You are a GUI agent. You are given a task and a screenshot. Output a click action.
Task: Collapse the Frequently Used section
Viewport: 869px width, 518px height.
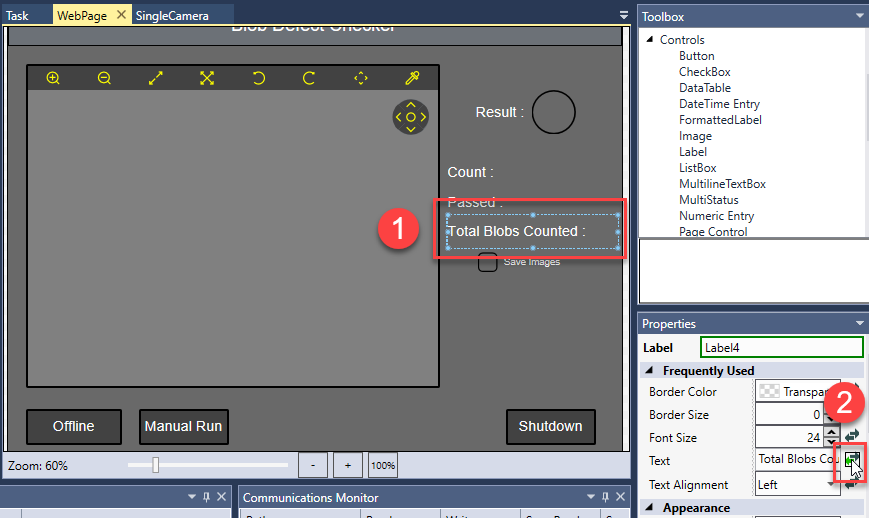pos(650,371)
